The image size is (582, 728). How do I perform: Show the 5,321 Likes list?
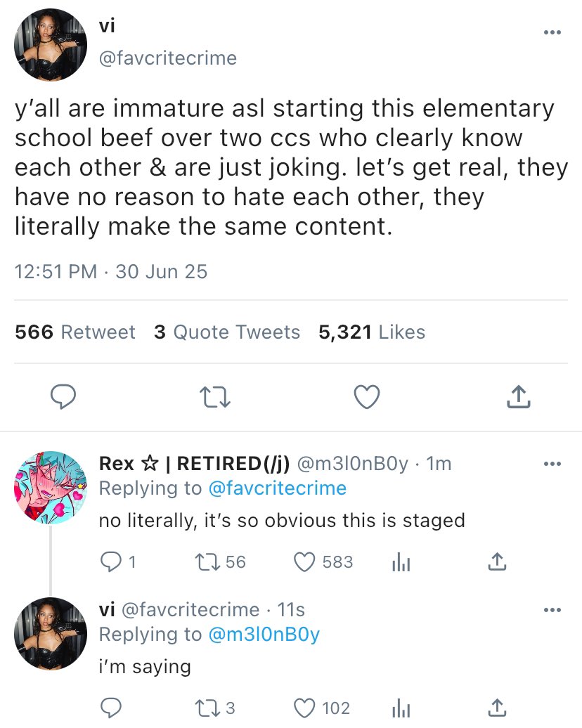point(372,332)
